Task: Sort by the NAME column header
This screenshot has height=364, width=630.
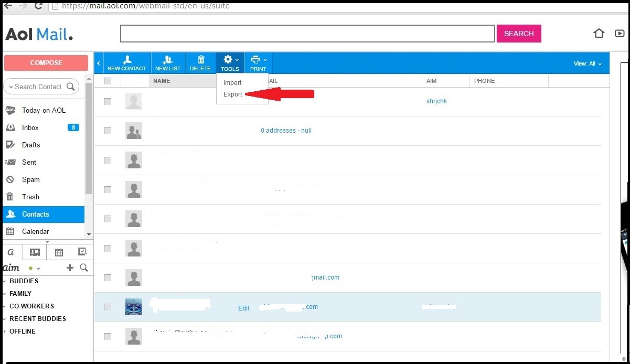Action: (162, 81)
